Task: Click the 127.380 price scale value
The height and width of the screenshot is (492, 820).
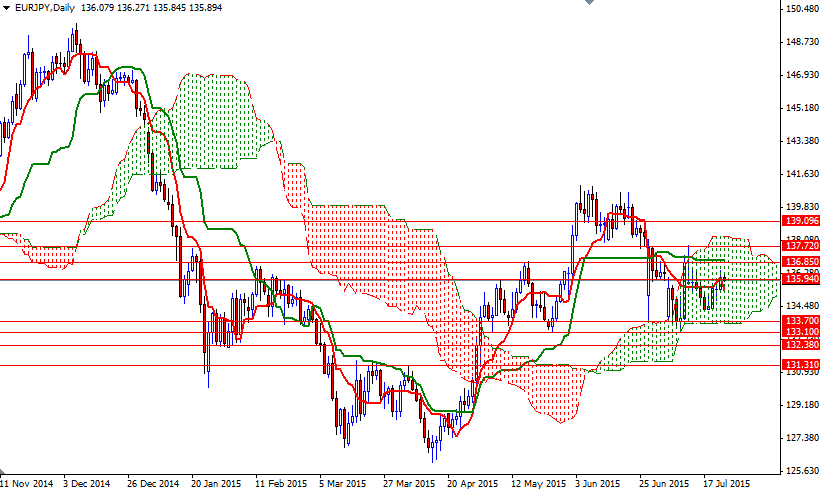Action: point(802,438)
